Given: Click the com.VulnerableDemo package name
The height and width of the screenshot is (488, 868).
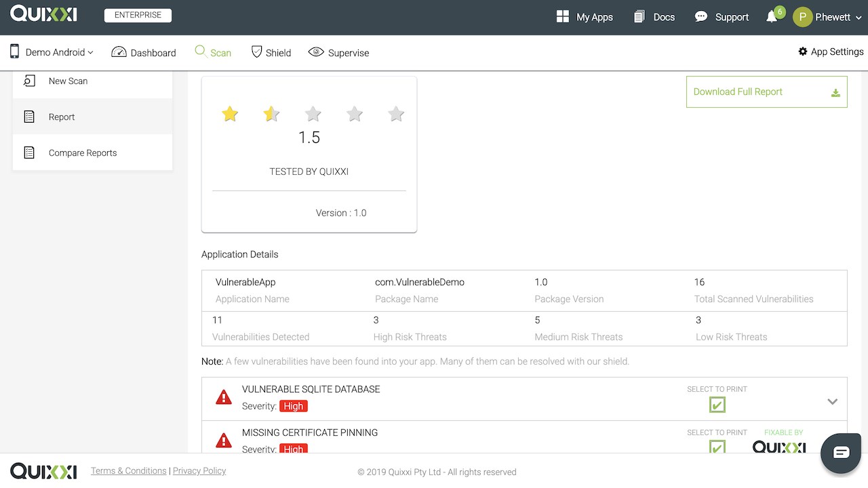Looking at the screenshot, I should click(x=420, y=282).
